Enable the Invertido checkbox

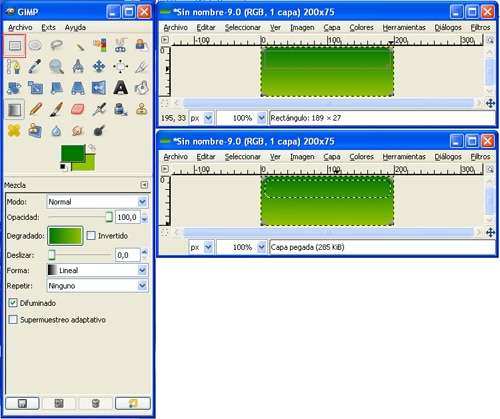pos(91,236)
